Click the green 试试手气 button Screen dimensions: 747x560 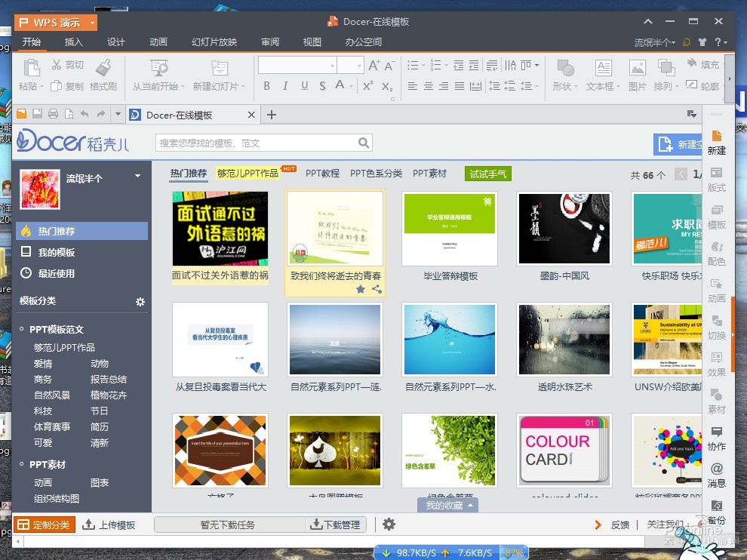click(487, 174)
